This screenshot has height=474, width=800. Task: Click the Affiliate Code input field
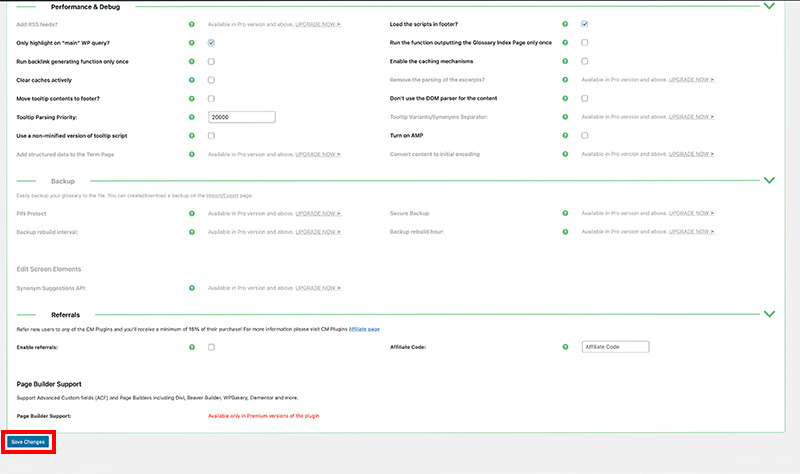click(x=615, y=347)
